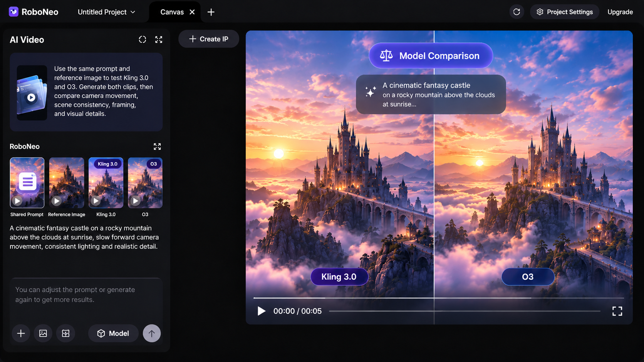Toggle fullscreen for the video player

617,311
